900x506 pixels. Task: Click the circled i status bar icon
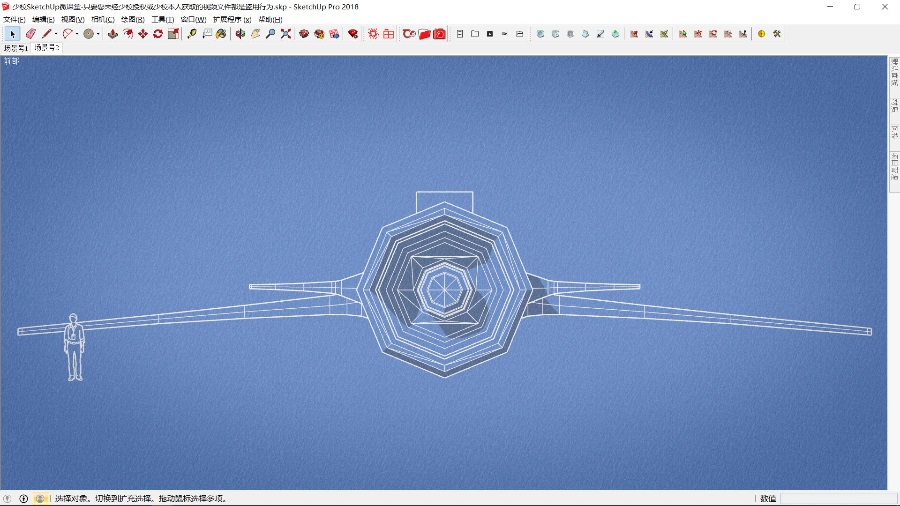coord(24,499)
